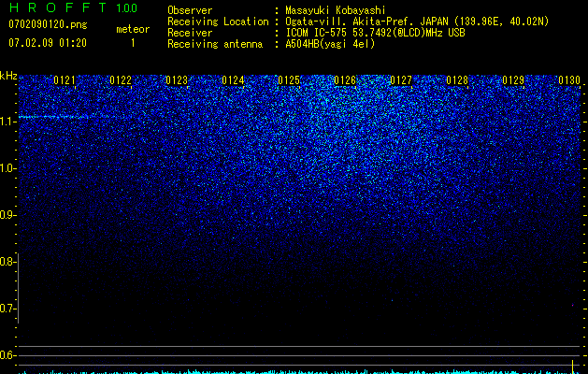The width and height of the screenshot is (588, 374).
Task: Click the HROFFT 1.0.0 title text
Action: tap(73, 7)
